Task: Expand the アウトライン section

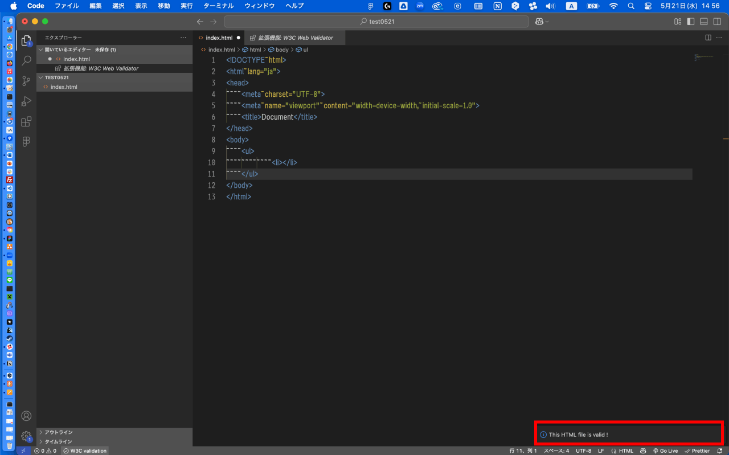Action: click(x=58, y=432)
